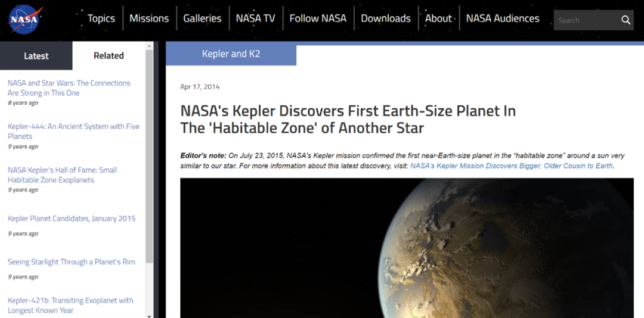644x318 pixels.
Task: Switch to the Related tab
Action: [x=109, y=56]
